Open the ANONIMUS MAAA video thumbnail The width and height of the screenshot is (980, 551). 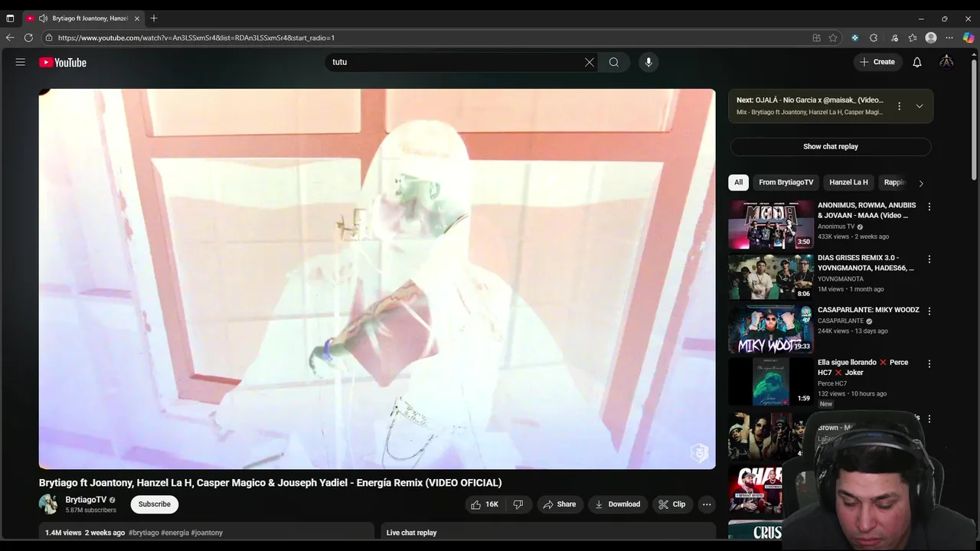pos(771,225)
